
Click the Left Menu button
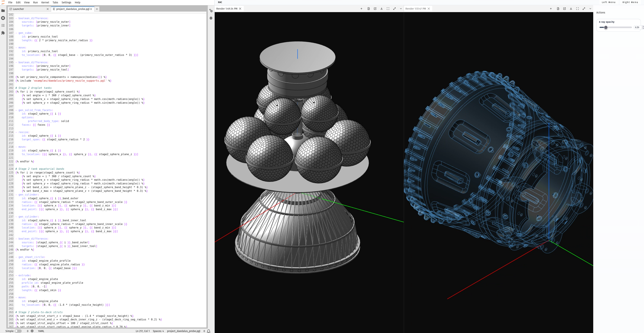tap(609, 2)
